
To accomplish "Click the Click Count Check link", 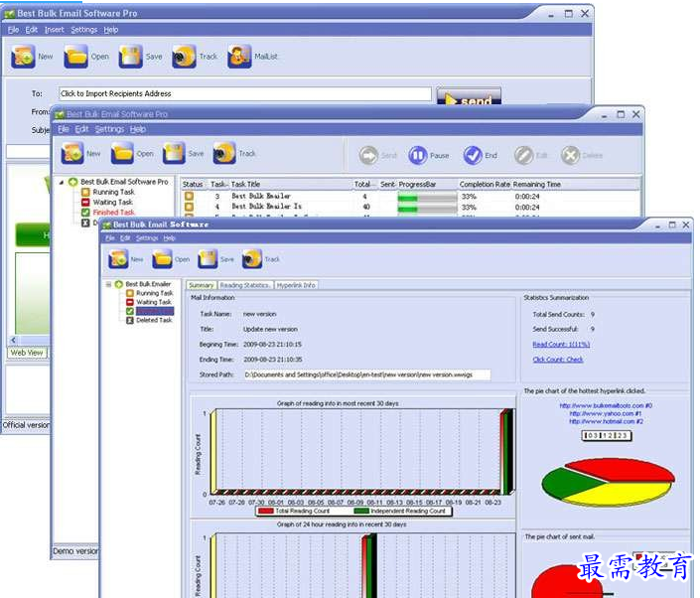I will [x=558, y=359].
